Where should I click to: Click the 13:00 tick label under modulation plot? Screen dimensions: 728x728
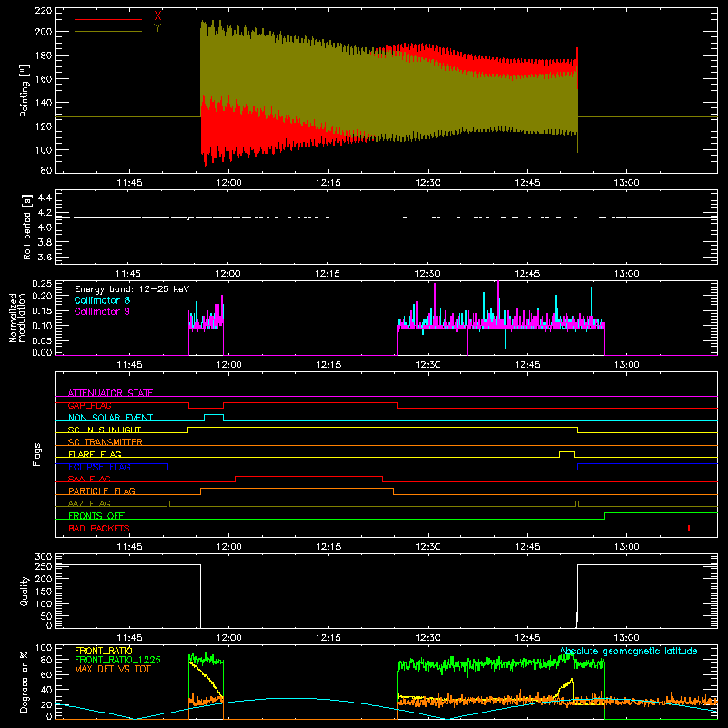click(x=626, y=365)
